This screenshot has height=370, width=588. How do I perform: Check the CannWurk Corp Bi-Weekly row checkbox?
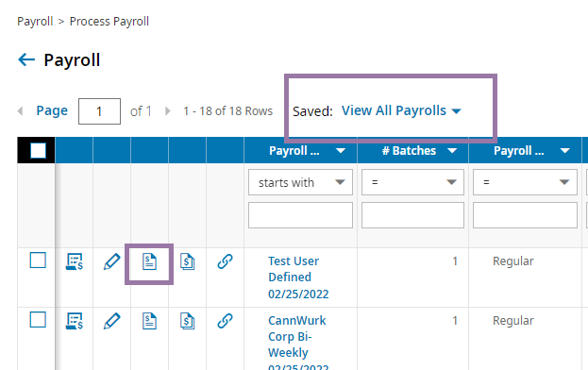(38, 320)
